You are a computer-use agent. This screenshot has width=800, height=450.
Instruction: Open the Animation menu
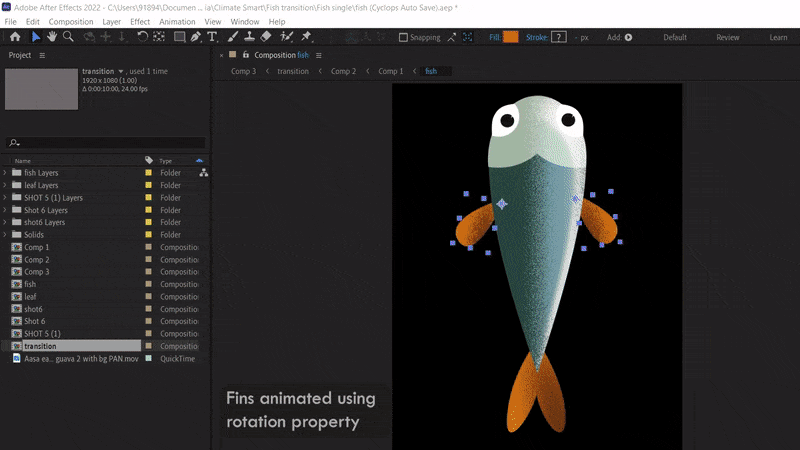click(x=177, y=21)
